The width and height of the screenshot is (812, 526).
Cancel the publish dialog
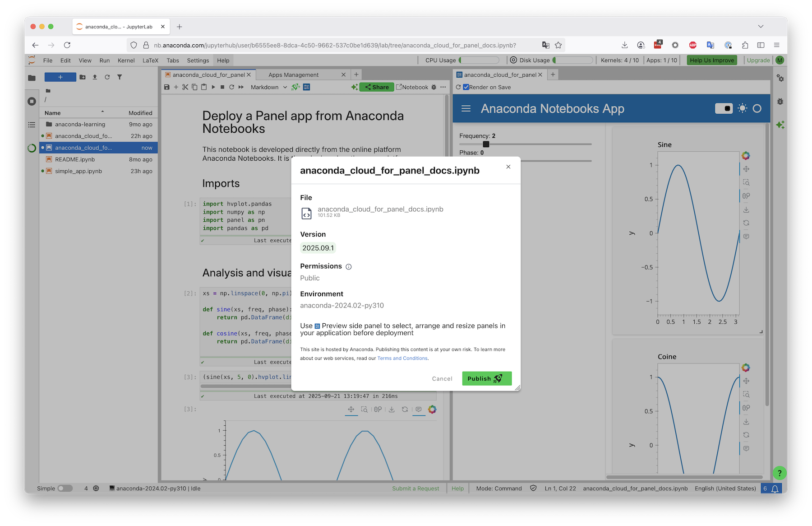pos(442,378)
